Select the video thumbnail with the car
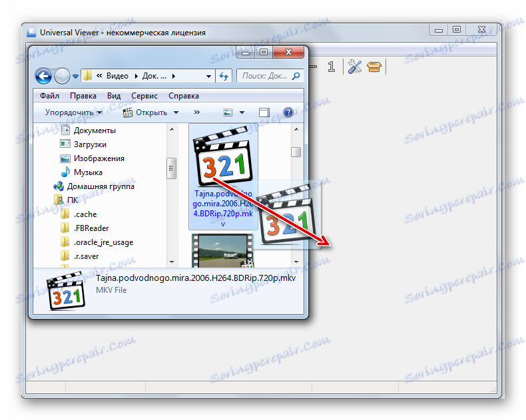 (223, 250)
